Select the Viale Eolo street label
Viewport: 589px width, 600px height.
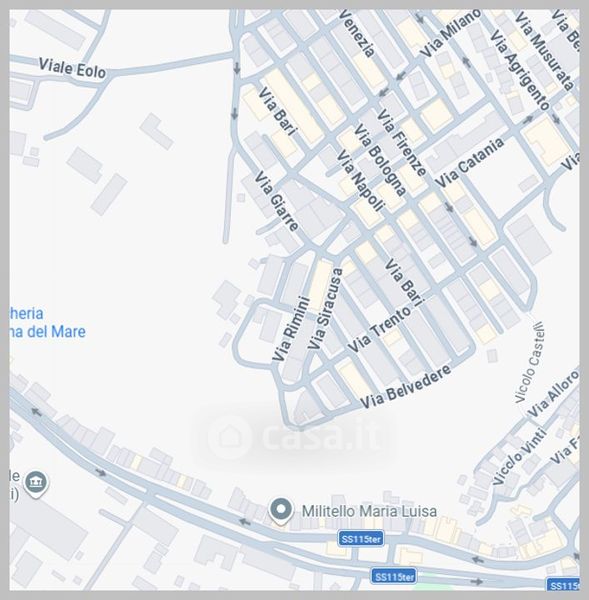(x=72, y=68)
